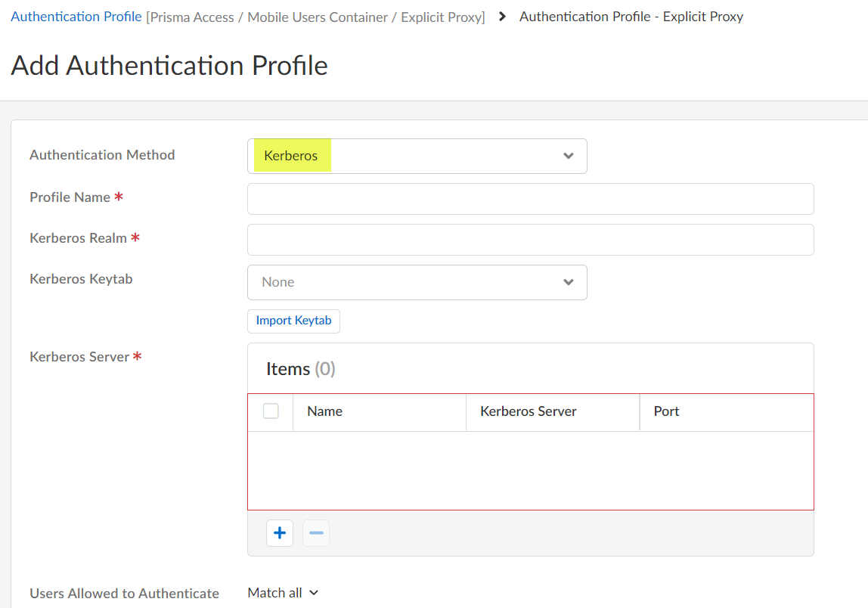Screen dimensions: 868x608
Task: Open the Kerberos authentication method dropdown
Action: [416, 156]
